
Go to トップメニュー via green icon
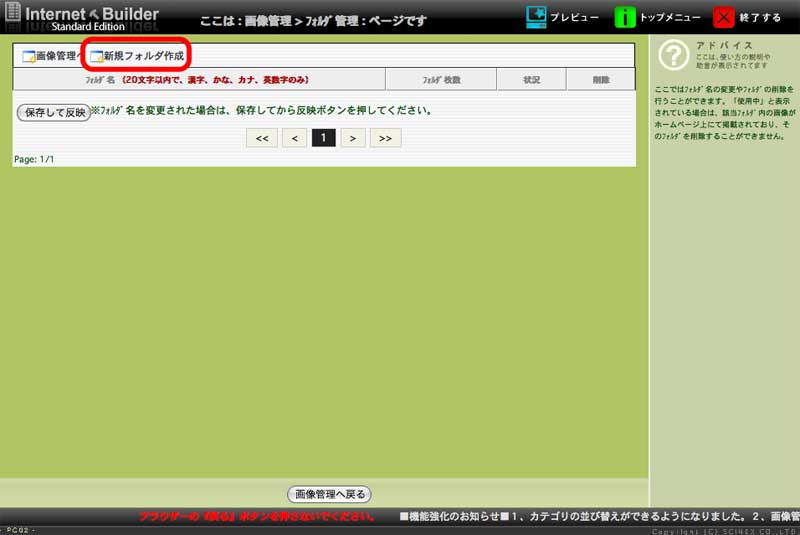point(625,18)
